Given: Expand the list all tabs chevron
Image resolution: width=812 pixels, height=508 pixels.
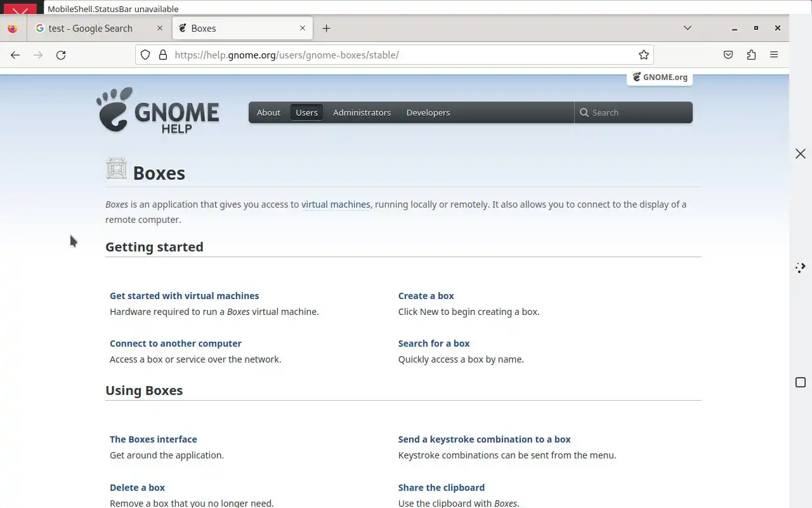Looking at the screenshot, I should (x=687, y=28).
